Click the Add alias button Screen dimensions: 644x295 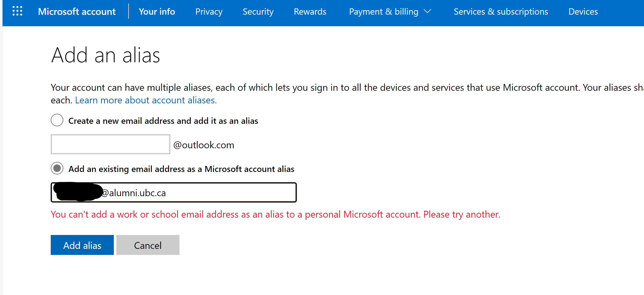(82, 245)
